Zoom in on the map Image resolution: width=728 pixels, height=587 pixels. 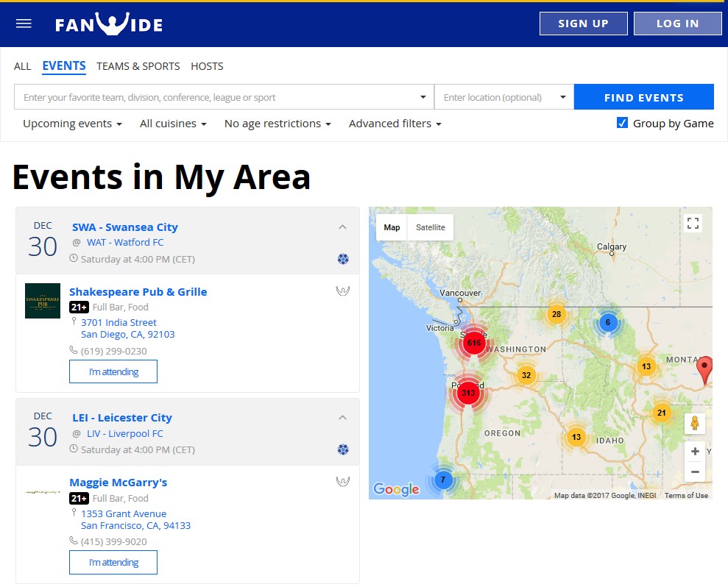point(695,452)
